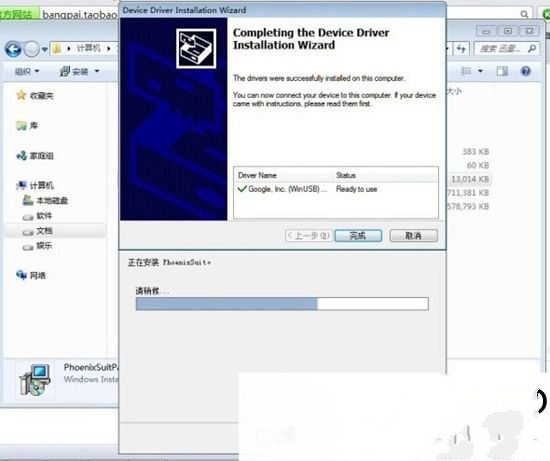The image size is (550, 461).
Task: Click the 大小 column header in the file list
Action: pyautogui.click(x=454, y=92)
